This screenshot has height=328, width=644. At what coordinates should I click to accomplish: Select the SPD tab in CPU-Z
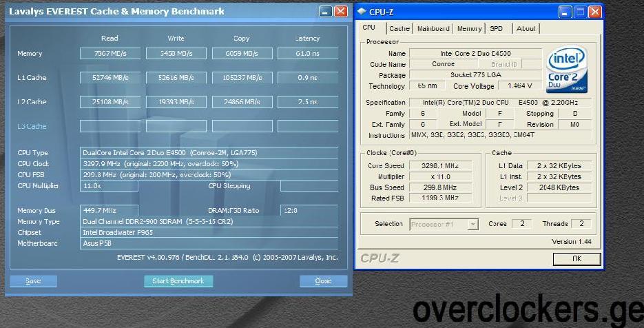pos(496,28)
